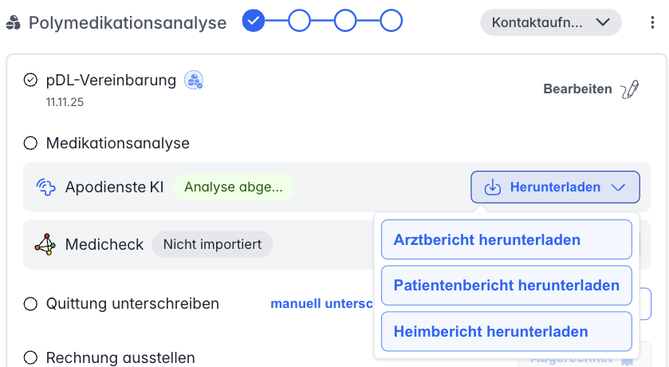The height and width of the screenshot is (367, 669).
Task: Click the Quittung unterschreiben label
Action: [133, 303]
